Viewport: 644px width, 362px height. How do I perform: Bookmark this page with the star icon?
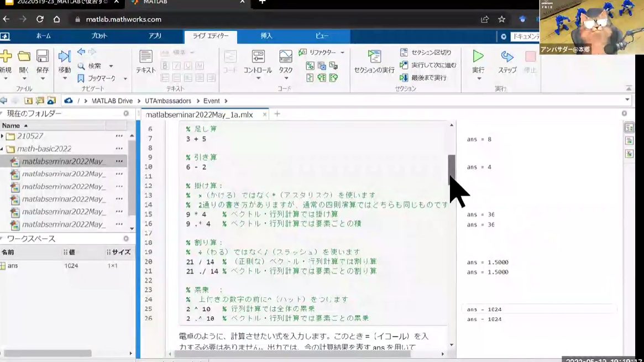[501, 19]
